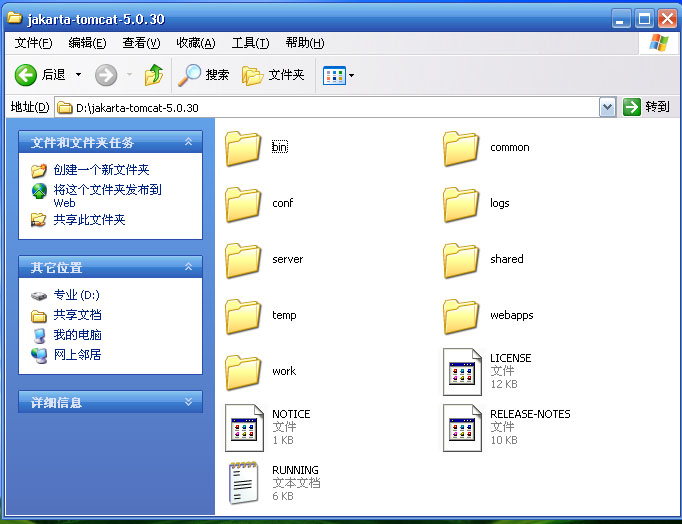Select the conf folder icon

pyautogui.click(x=243, y=204)
